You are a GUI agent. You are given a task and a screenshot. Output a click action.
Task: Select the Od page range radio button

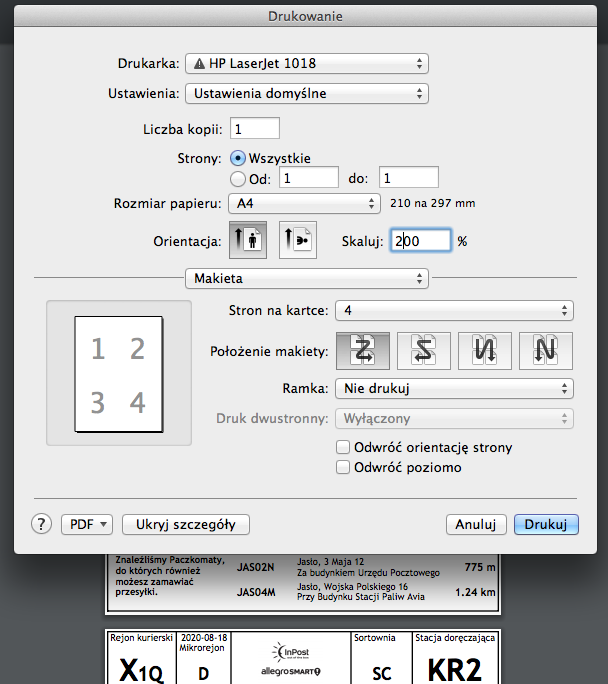(238, 178)
